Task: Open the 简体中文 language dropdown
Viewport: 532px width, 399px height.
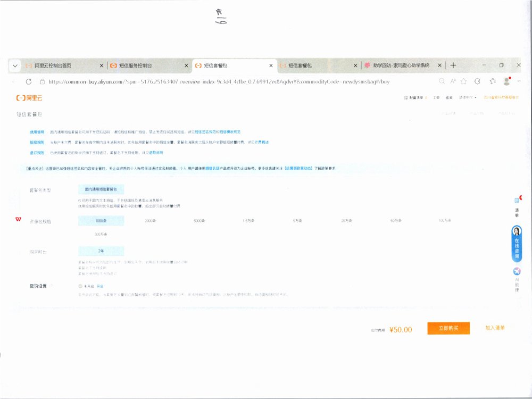Action: coord(468,98)
